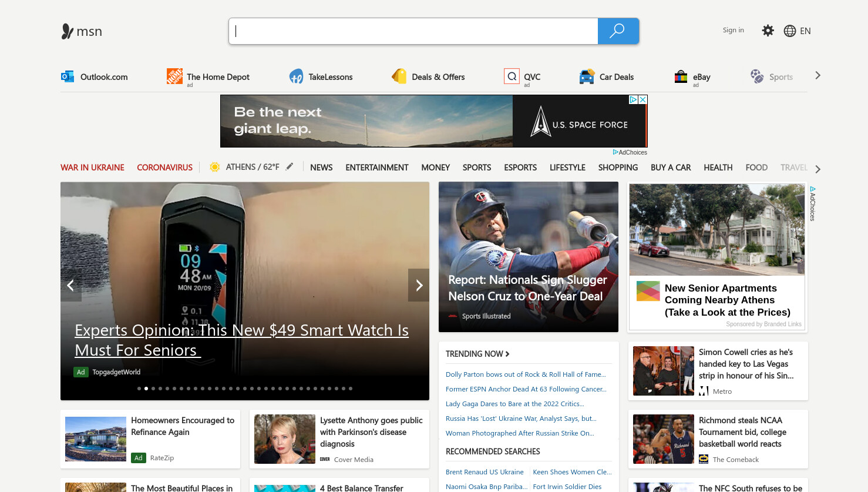Image resolution: width=868 pixels, height=492 pixels.
Task: Expand TRENDING NOW section
Action: point(477,354)
